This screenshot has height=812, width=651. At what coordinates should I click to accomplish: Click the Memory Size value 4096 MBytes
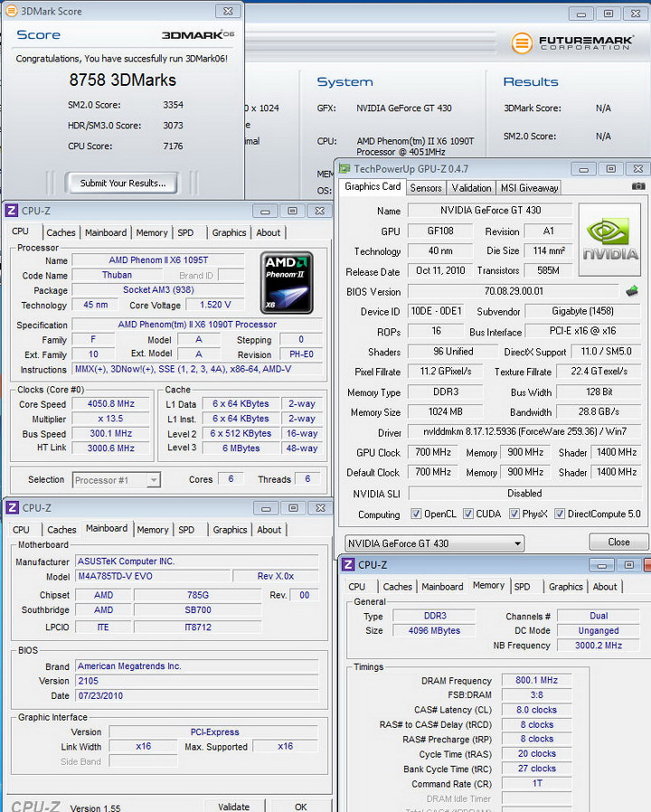(434, 630)
